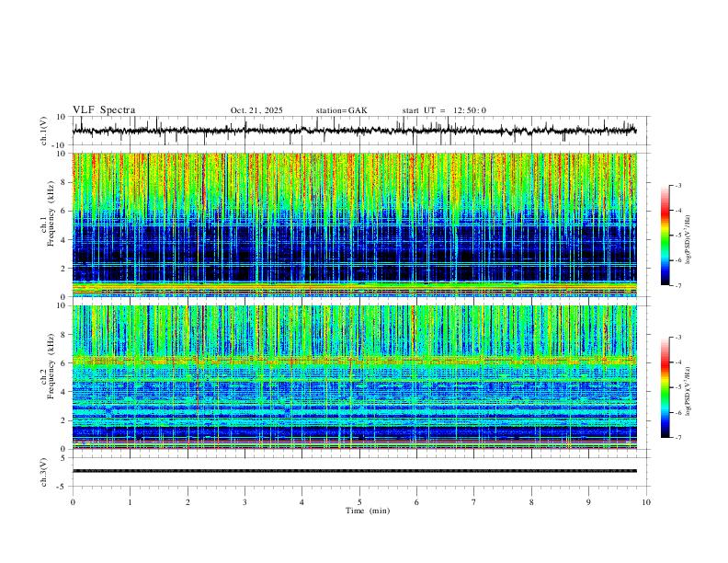Click ch.2 spectrogram frequency tick "8"
The image size is (728, 563).
coord(64,335)
